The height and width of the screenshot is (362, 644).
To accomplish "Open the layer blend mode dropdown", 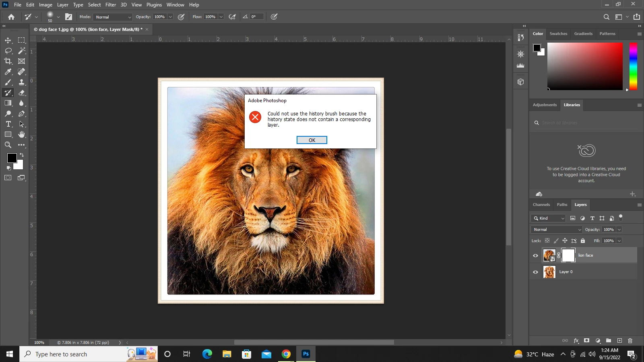I will point(557,229).
